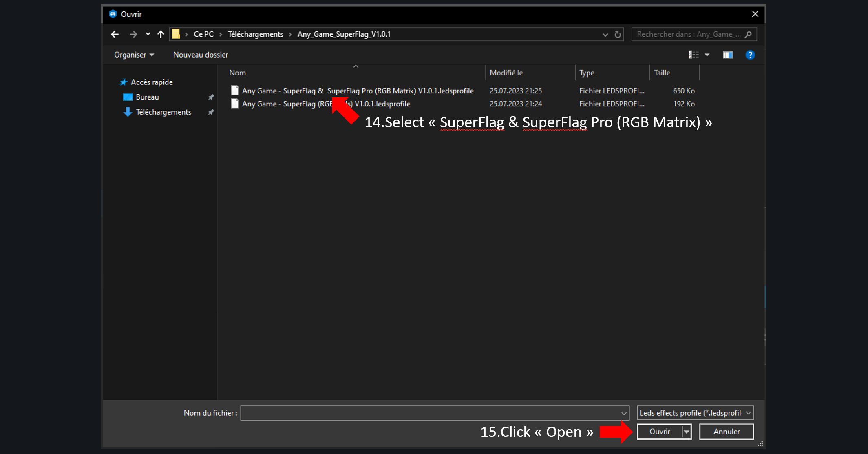
Task: Click the Ouvrir button
Action: click(660, 432)
